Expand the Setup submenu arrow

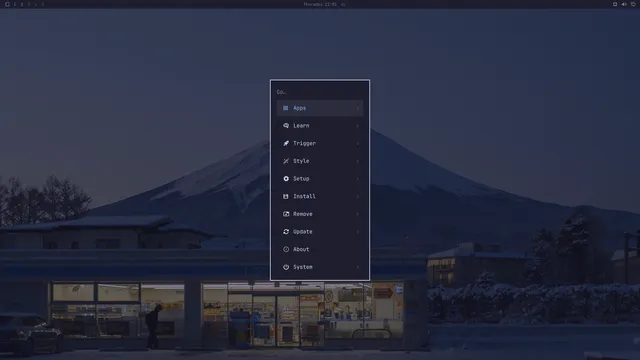point(358,179)
